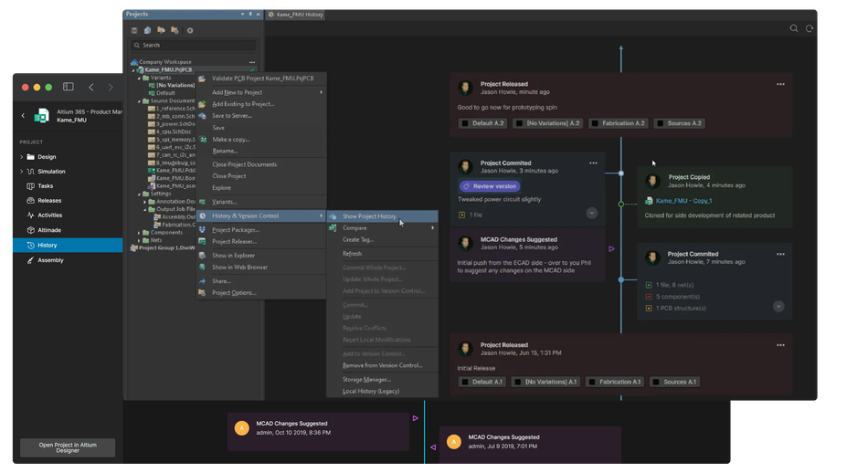The height and width of the screenshot is (473, 868).
Task: Click the Activities icon in Altium 365 sidebar
Action: click(30, 215)
